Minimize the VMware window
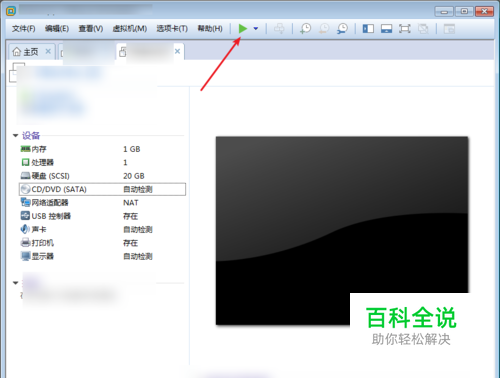Image resolution: width=500 pixels, height=378 pixels. click(444, 11)
